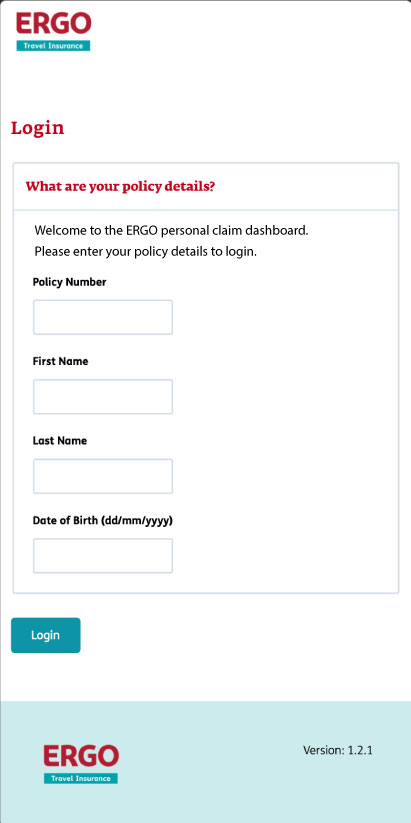Click the word 'ERGO' in welcome sentence
The image size is (411, 823).
pyautogui.click(x=141, y=230)
